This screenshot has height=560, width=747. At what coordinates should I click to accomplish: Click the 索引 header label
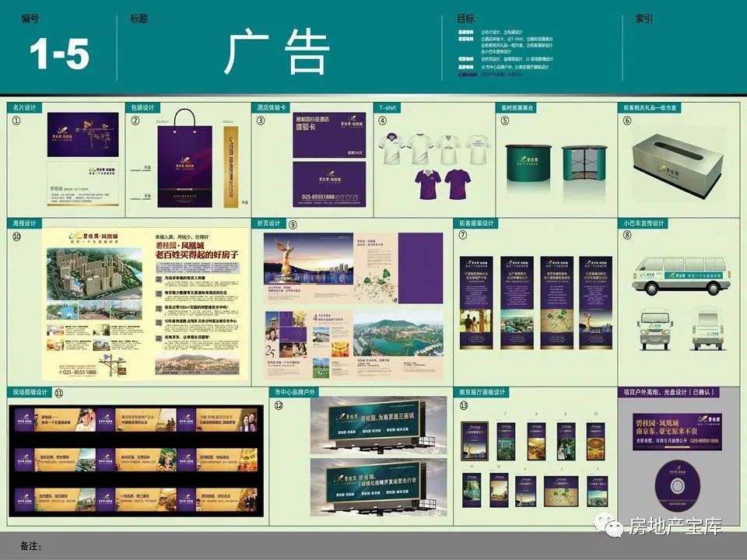tap(644, 19)
